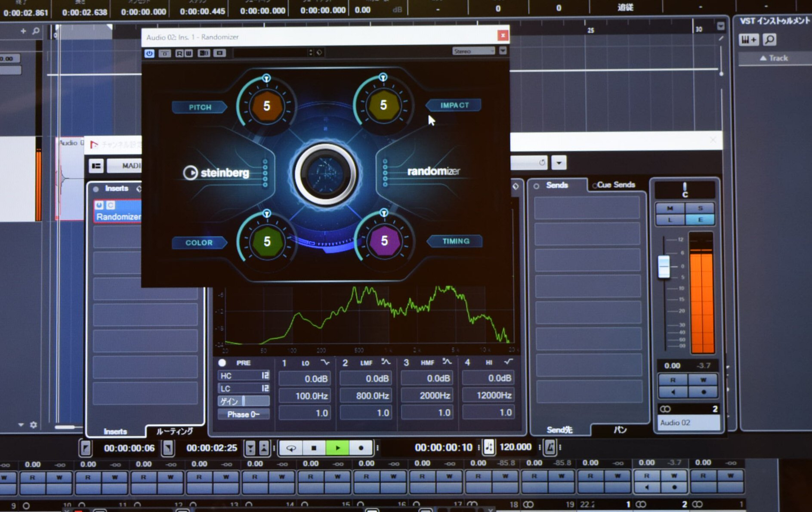Click the search icon in VST instruments panel
Viewport: 812px width, 512px height.
point(769,40)
